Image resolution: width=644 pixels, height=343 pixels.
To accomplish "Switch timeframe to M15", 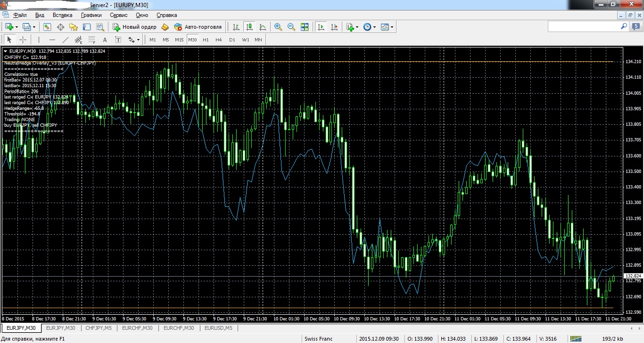I will coord(179,40).
